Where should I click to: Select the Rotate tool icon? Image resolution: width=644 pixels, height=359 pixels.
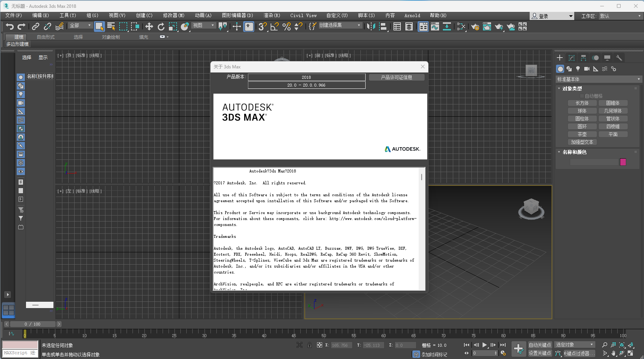161,26
